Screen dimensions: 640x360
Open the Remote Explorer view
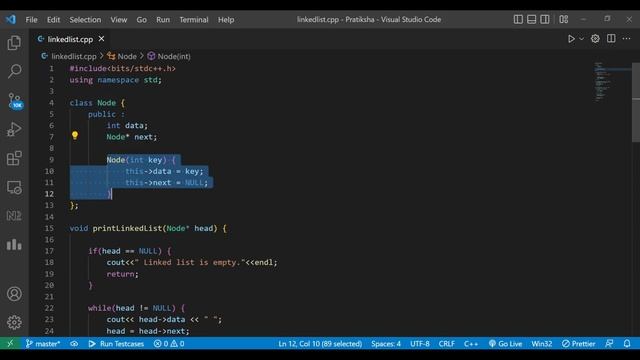pos(14,187)
